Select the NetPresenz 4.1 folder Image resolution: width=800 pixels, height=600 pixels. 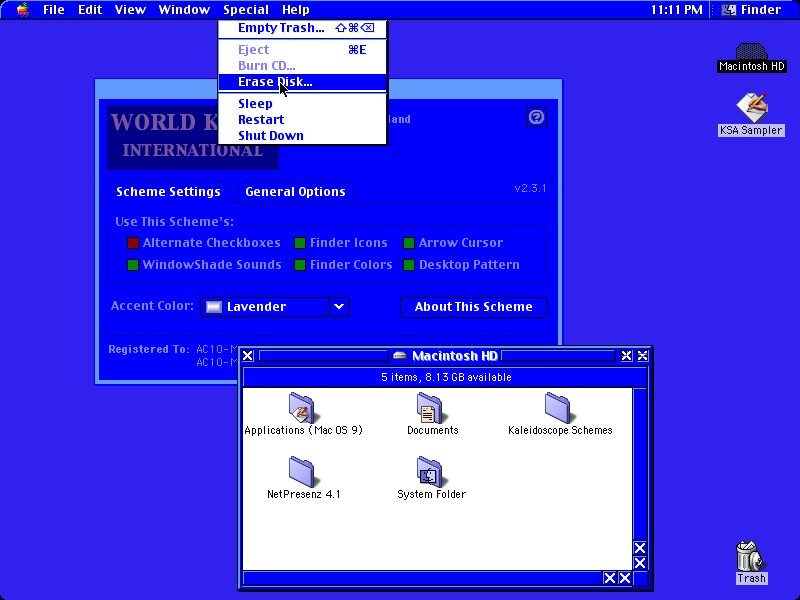pyautogui.click(x=302, y=471)
